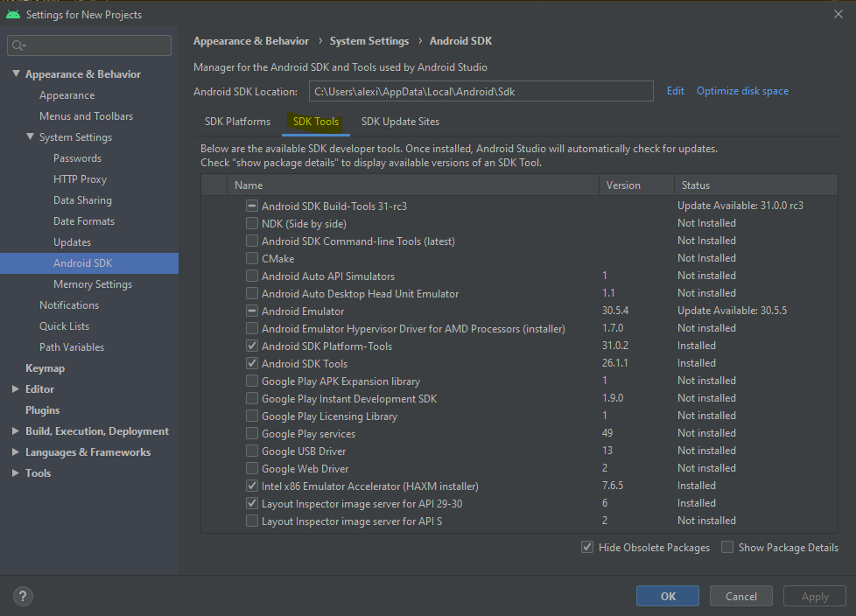The width and height of the screenshot is (856, 616).
Task: Collapse the System Settings tree arrow
Action: pos(30,137)
